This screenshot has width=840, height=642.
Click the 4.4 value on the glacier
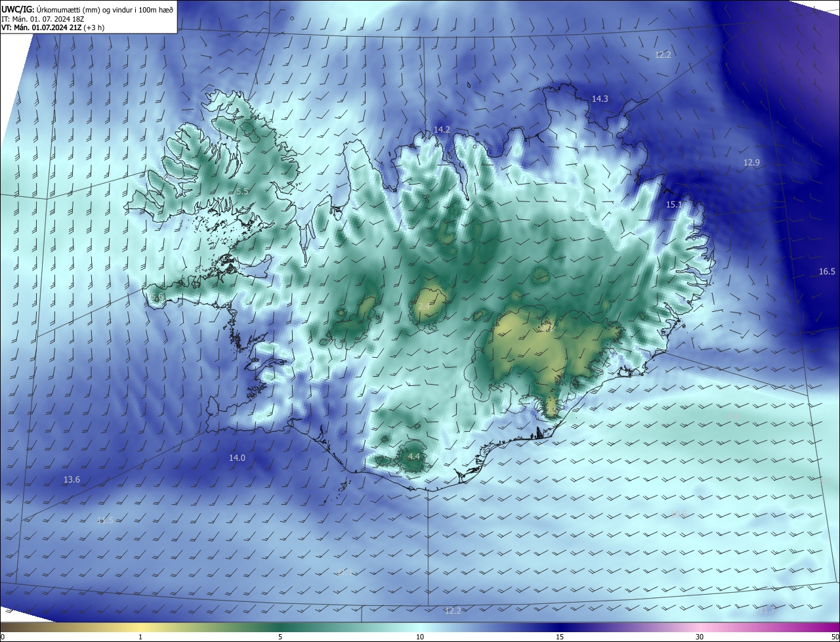tap(413, 456)
